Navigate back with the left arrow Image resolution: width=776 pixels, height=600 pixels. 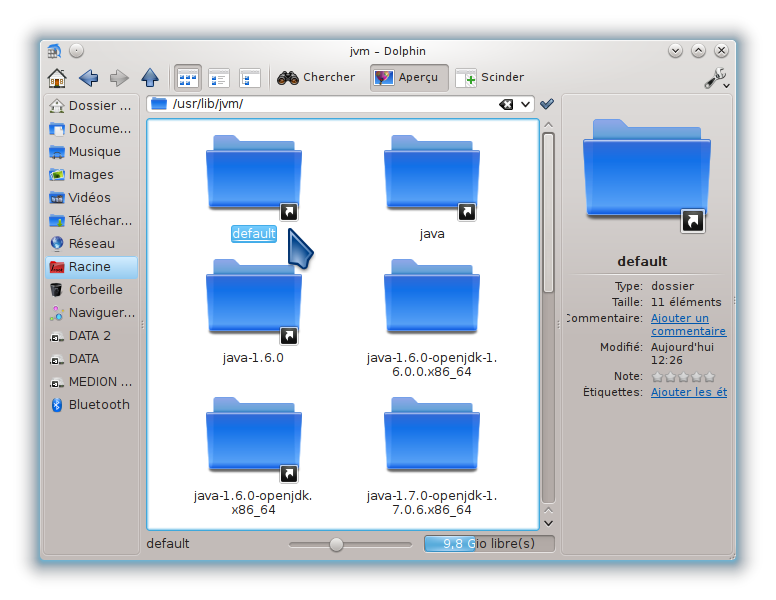[89, 78]
